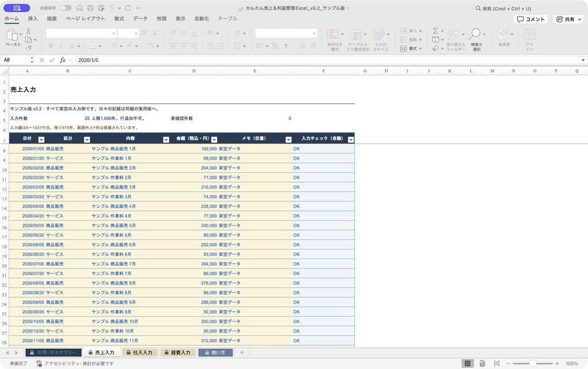Open the 区分 column filter dropdown
This screenshot has width=588, height=369.
click(87, 139)
